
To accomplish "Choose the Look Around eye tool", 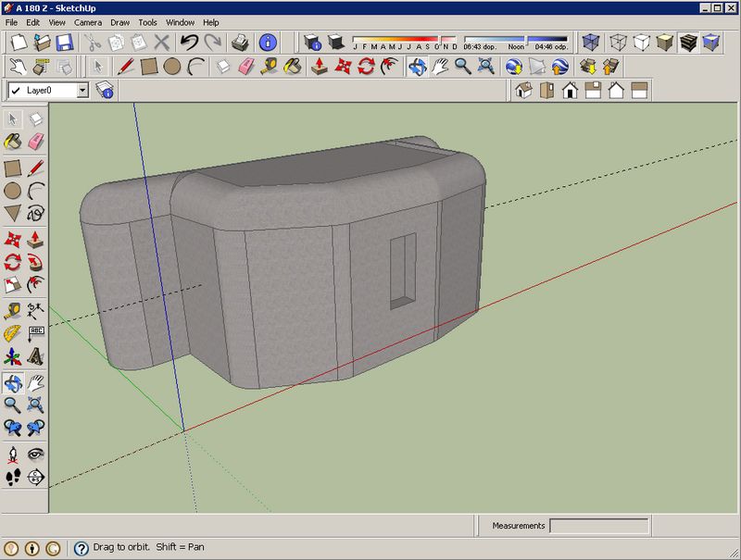I will pyautogui.click(x=36, y=454).
